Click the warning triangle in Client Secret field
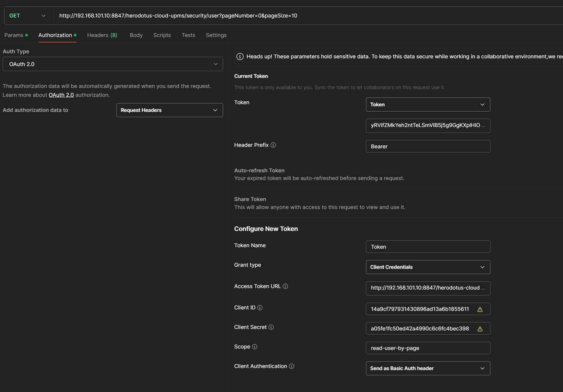This screenshot has width=563, height=392. [480, 329]
